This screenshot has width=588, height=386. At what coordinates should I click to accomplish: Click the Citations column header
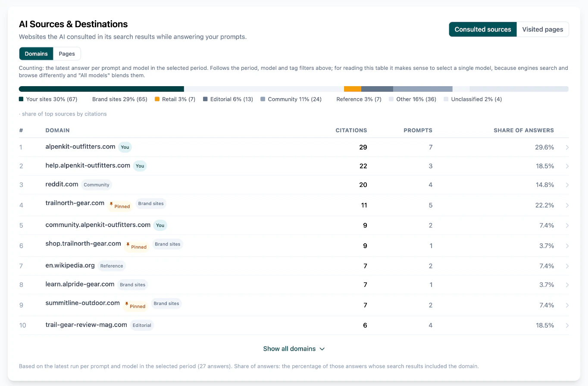pyautogui.click(x=351, y=130)
